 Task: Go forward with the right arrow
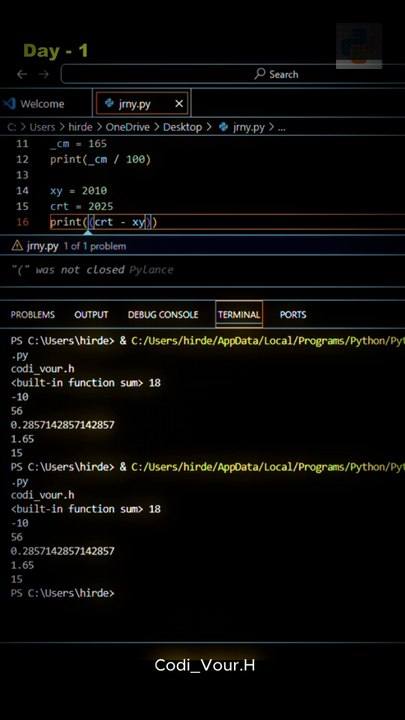(44, 74)
